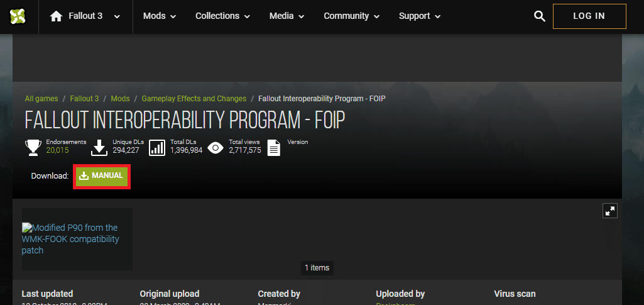Expand the Fallout 3 game dropdown

tap(117, 16)
